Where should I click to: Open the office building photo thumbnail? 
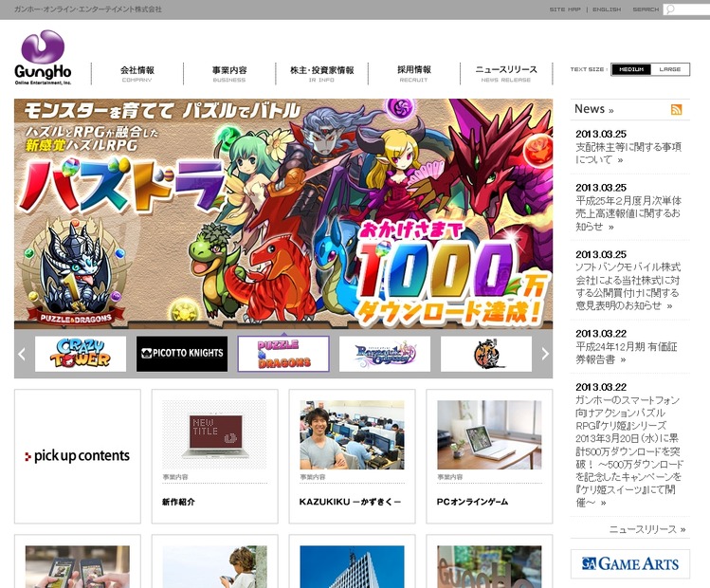[352, 567]
